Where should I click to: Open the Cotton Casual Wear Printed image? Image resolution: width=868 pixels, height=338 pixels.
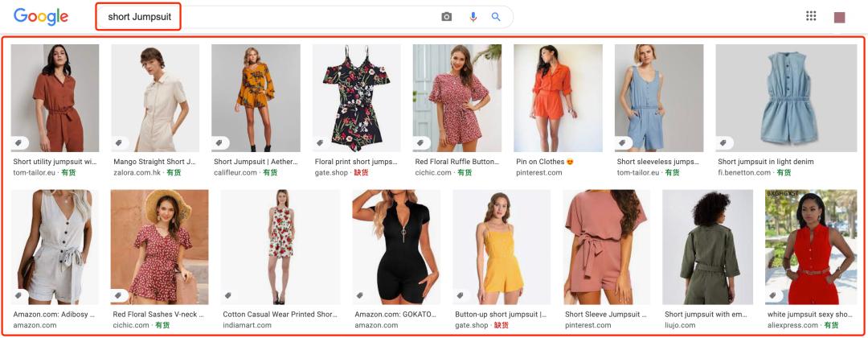click(x=280, y=247)
